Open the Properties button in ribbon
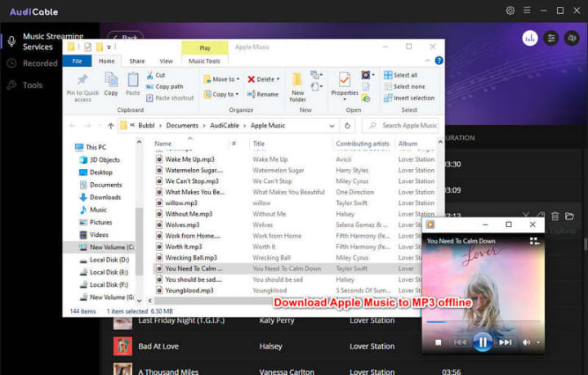The width and height of the screenshot is (588, 375). click(345, 87)
